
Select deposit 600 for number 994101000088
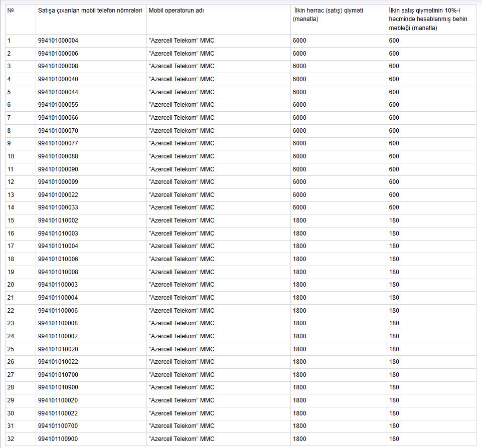[x=394, y=156]
